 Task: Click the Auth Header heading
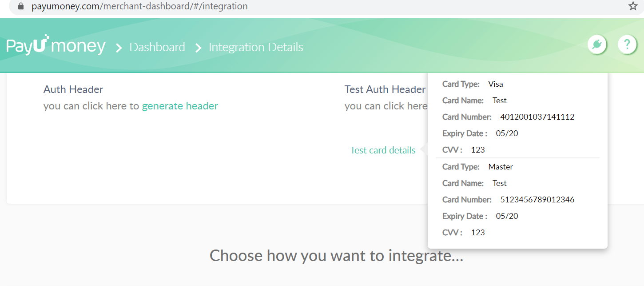(x=73, y=89)
